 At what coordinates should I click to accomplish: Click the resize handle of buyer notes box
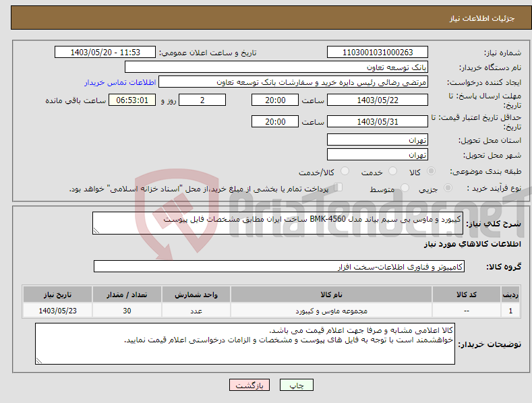coord(39,361)
